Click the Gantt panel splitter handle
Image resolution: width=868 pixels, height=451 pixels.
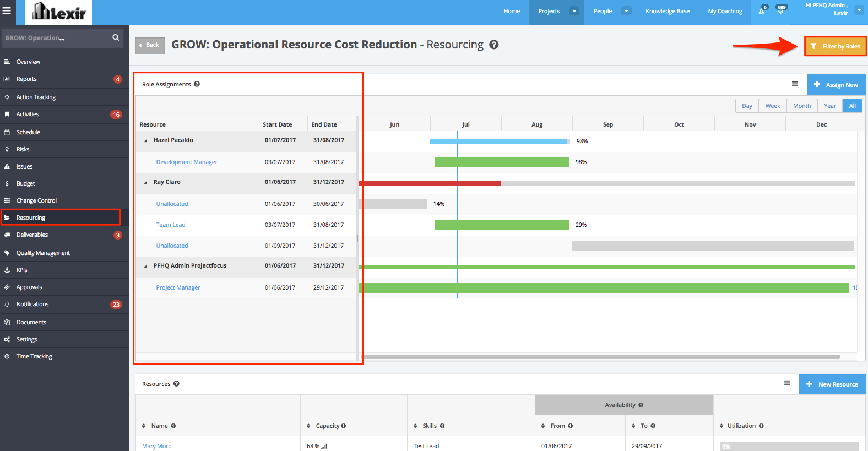(357, 238)
